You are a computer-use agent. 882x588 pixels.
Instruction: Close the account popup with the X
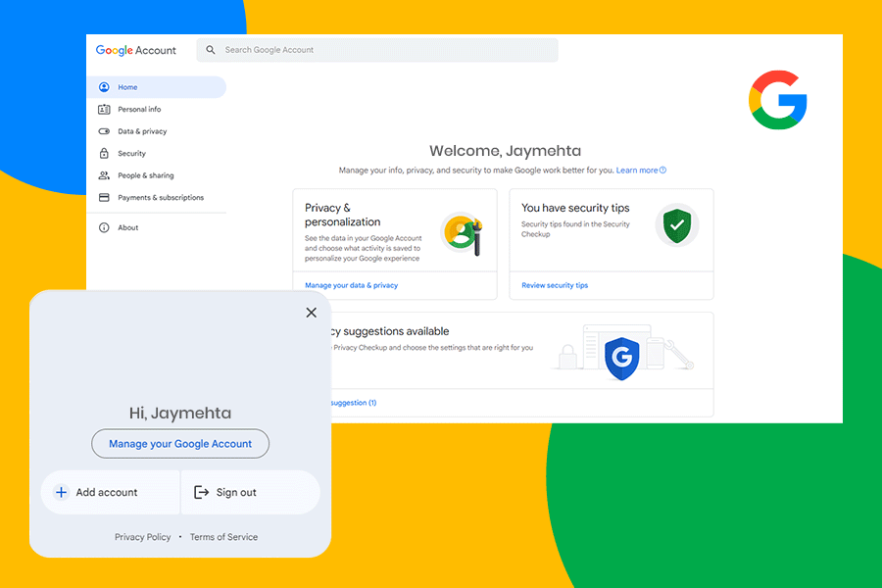[312, 313]
